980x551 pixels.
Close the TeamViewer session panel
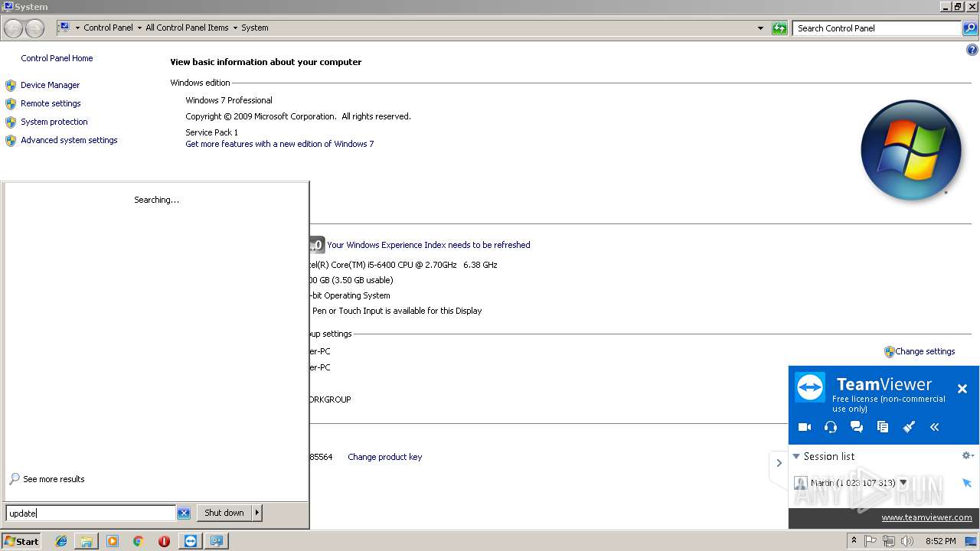click(962, 389)
